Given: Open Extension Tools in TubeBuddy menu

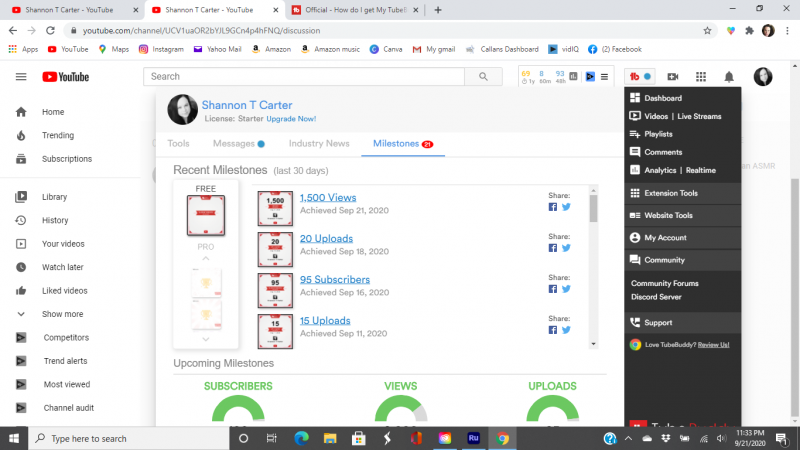Looking at the screenshot, I should point(671,193).
